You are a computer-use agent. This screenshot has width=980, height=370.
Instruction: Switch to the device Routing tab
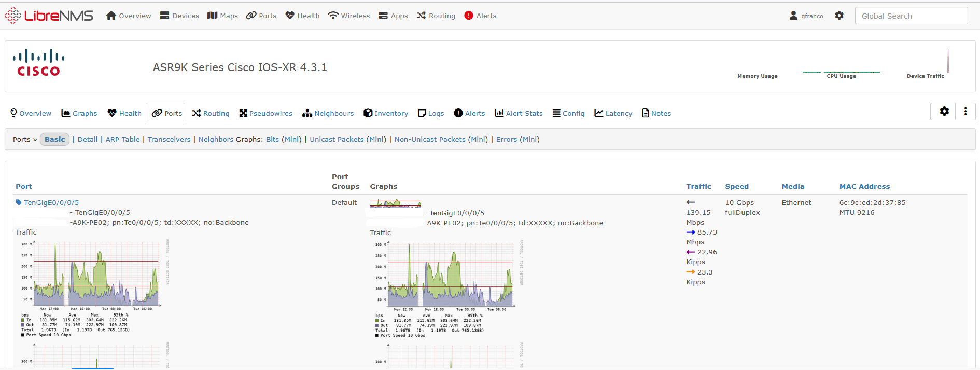click(211, 113)
